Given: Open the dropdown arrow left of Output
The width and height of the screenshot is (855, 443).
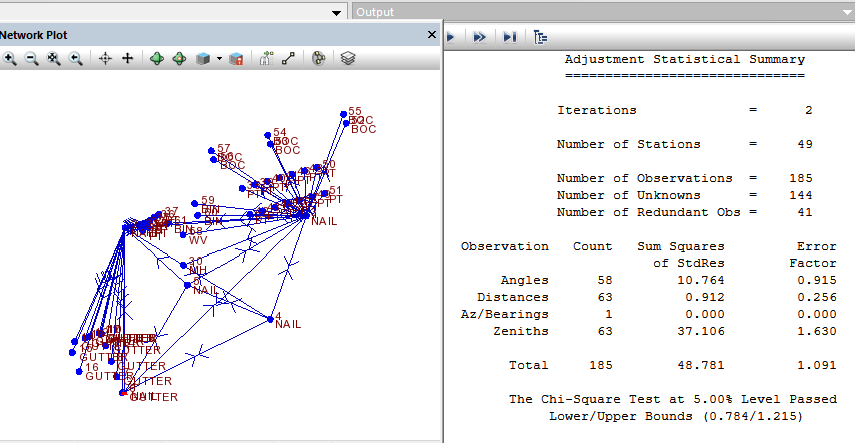Looking at the screenshot, I should [x=338, y=12].
